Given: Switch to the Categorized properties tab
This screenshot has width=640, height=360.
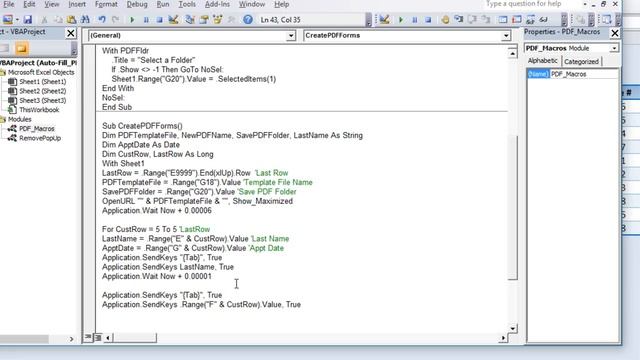Looking at the screenshot, I should [x=581, y=61].
